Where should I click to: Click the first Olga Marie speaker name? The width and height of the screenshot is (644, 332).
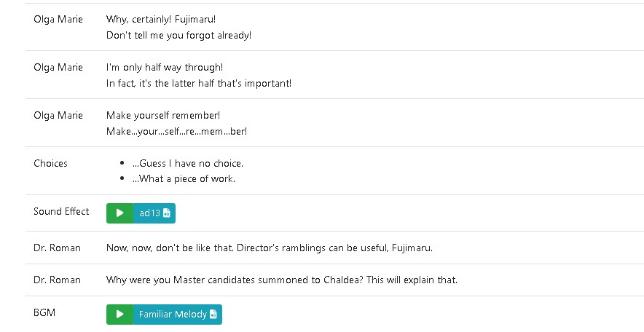point(58,19)
